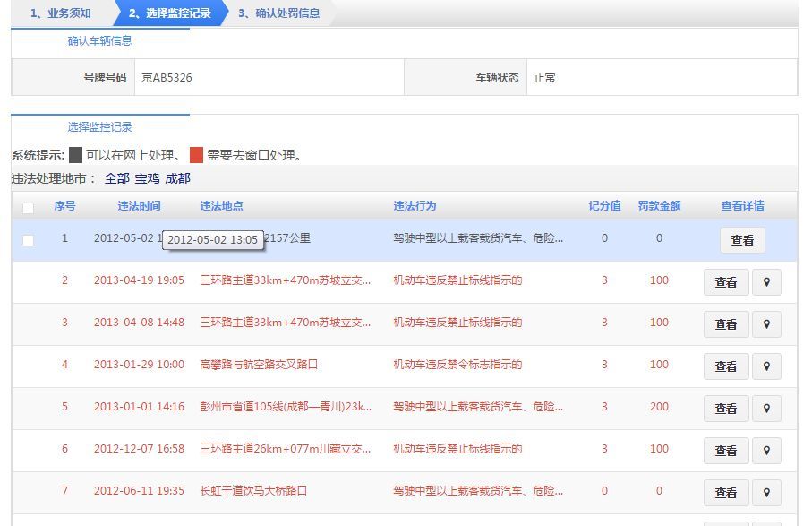This screenshot has height=526, width=812.
Task: Sort by 违法时间 column header
Action: click(140, 206)
